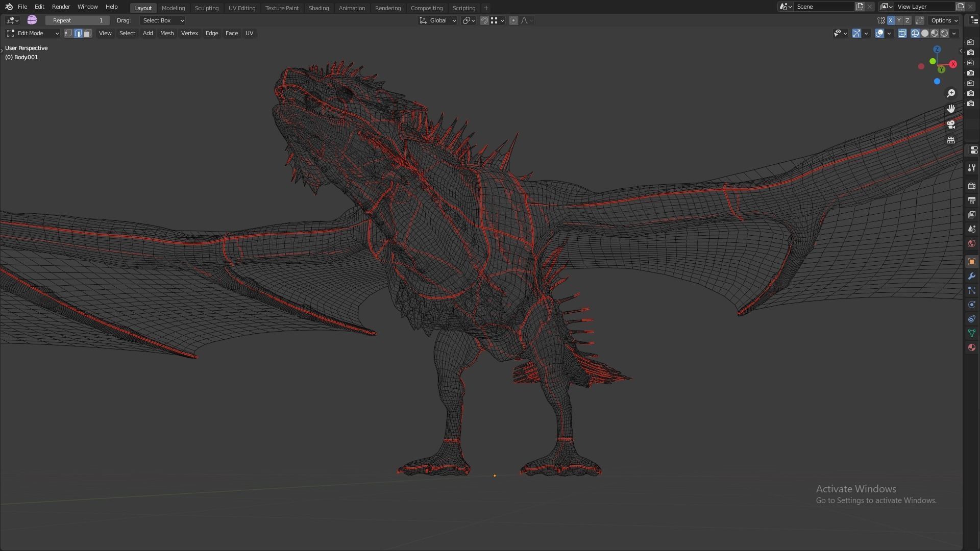The width and height of the screenshot is (980, 551).
Task: Open the Output properties tab
Action: click(972, 201)
